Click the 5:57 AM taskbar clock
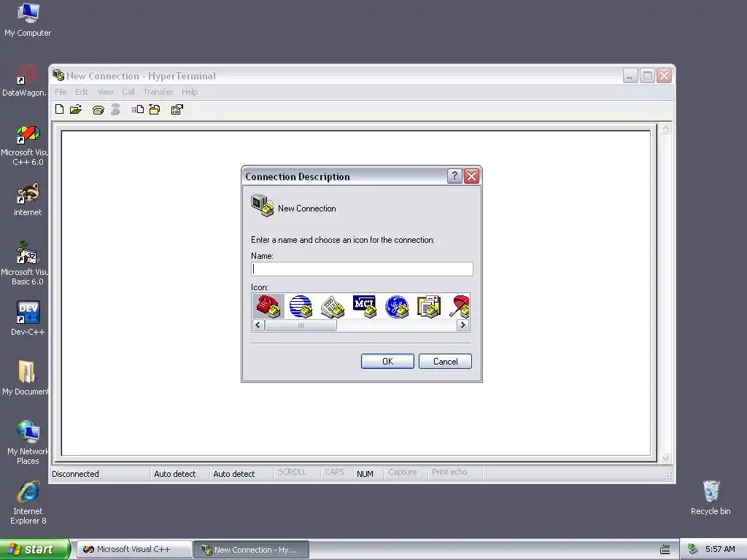 click(720, 549)
